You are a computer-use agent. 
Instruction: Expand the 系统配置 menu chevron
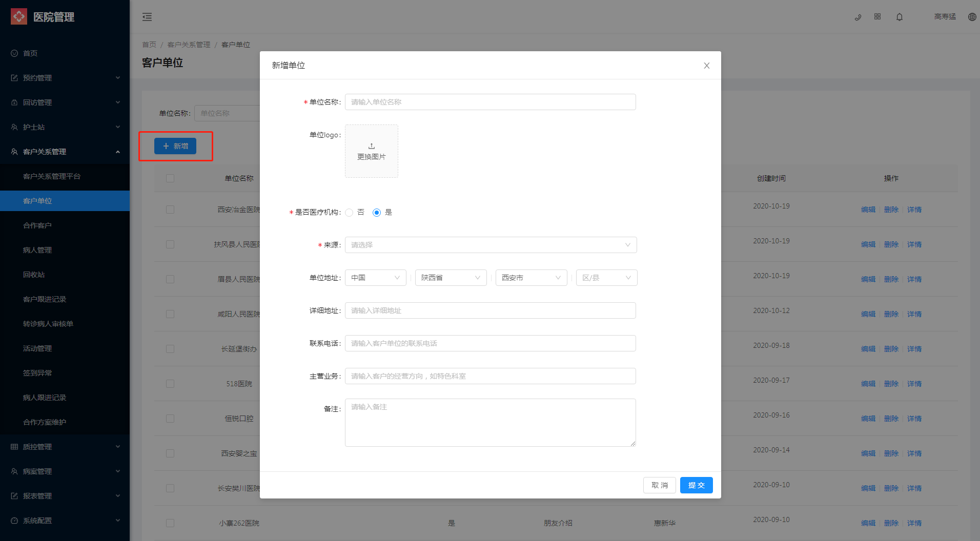tap(118, 521)
